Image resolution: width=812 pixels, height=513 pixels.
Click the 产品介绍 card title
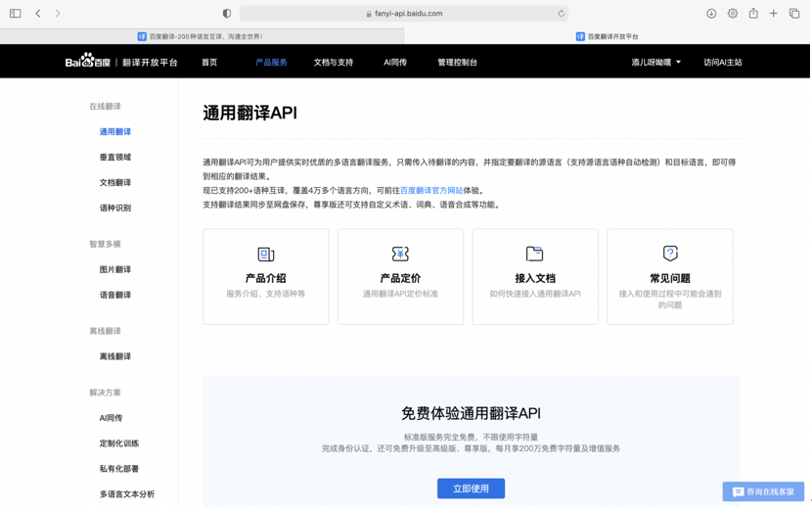coord(266,278)
